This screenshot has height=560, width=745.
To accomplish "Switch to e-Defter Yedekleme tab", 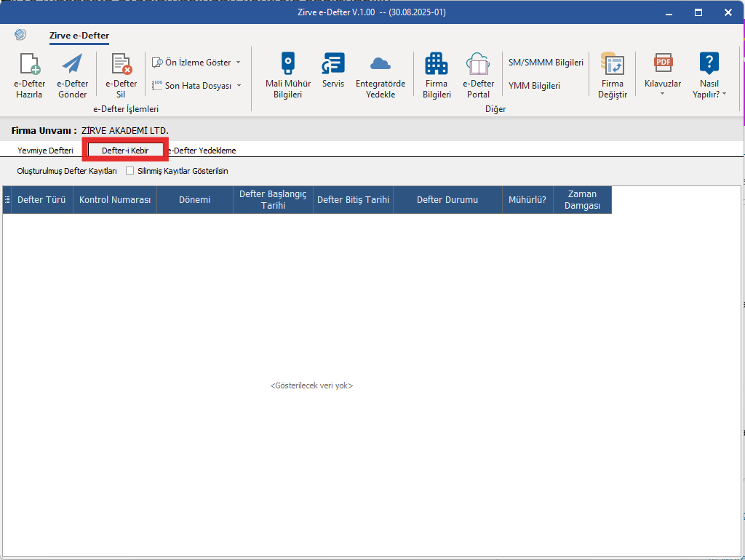I will [202, 151].
